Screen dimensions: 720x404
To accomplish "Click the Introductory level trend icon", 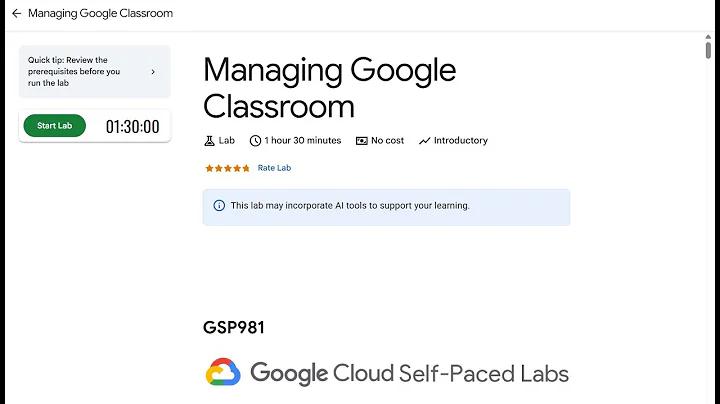I will click(x=425, y=141).
